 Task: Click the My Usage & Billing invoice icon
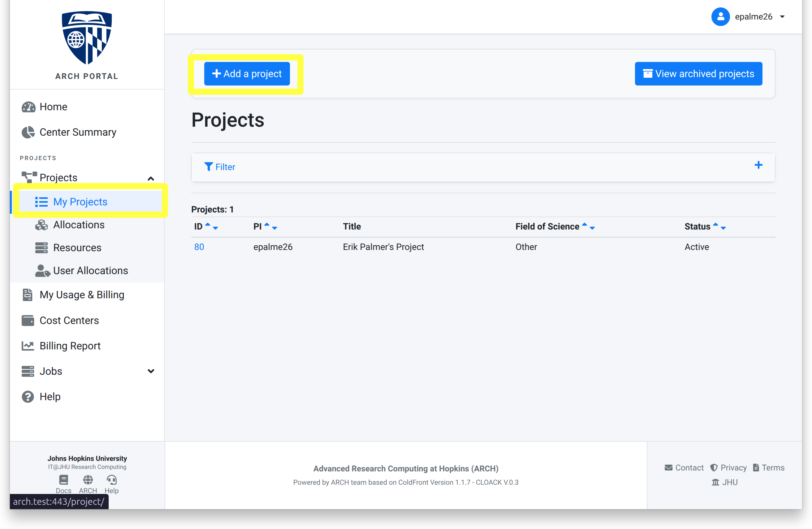28,295
